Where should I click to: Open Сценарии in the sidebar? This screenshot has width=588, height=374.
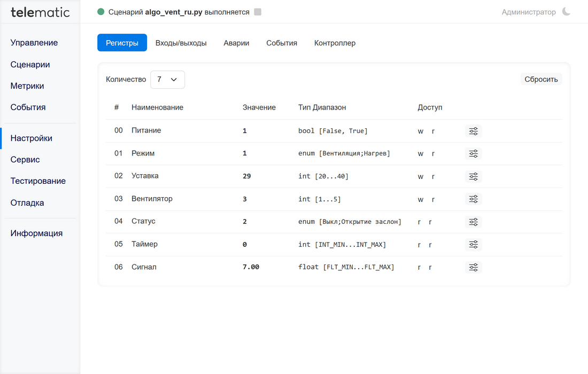click(x=30, y=65)
